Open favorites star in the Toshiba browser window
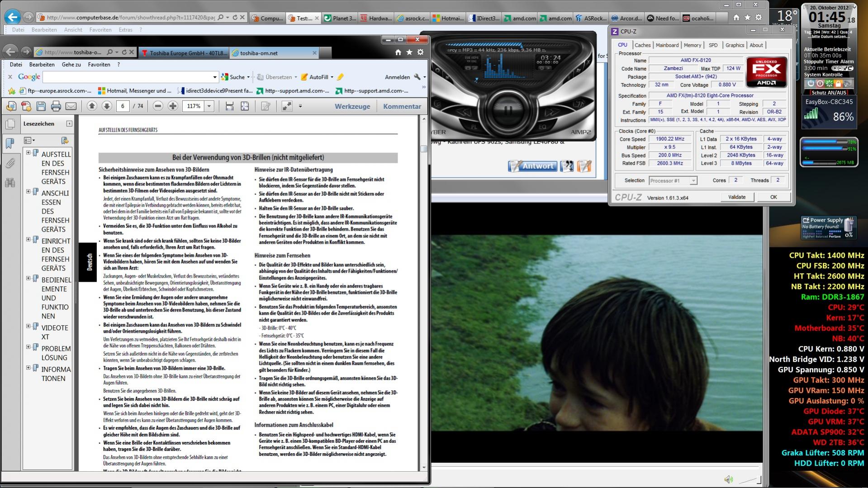This screenshot has height=488, width=868. pyautogui.click(x=409, y=52)
